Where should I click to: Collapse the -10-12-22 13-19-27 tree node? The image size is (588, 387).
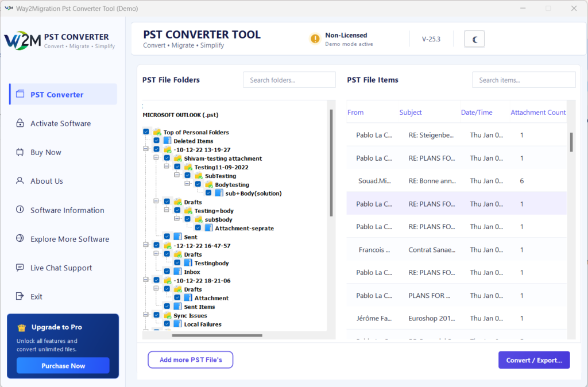(145, 149)
